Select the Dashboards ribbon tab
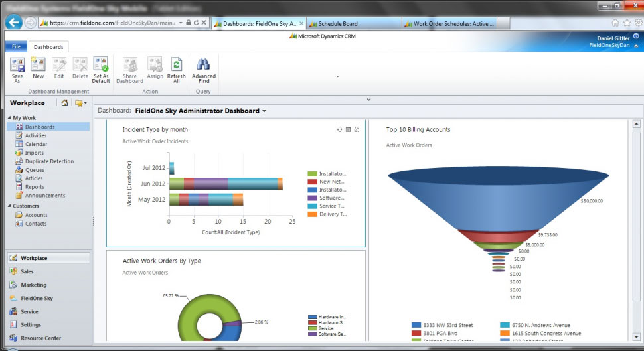The image size is (644, 351). point(48,47)
